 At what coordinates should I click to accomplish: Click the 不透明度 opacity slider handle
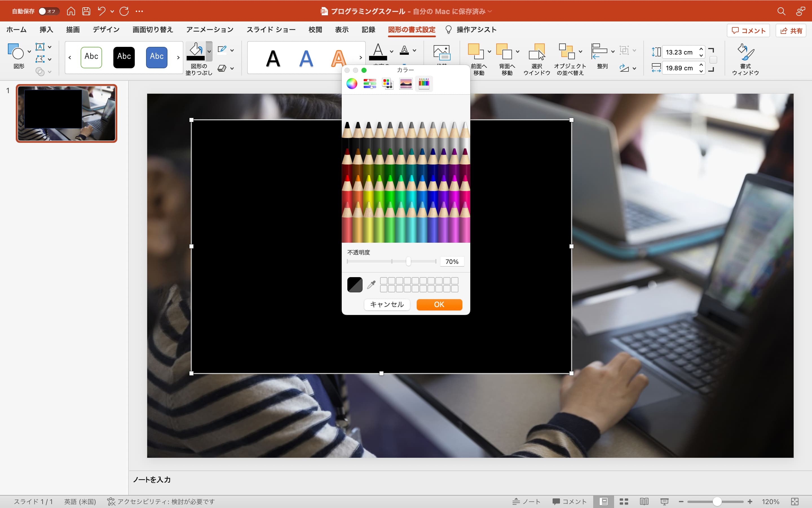[x=408, y=261]
